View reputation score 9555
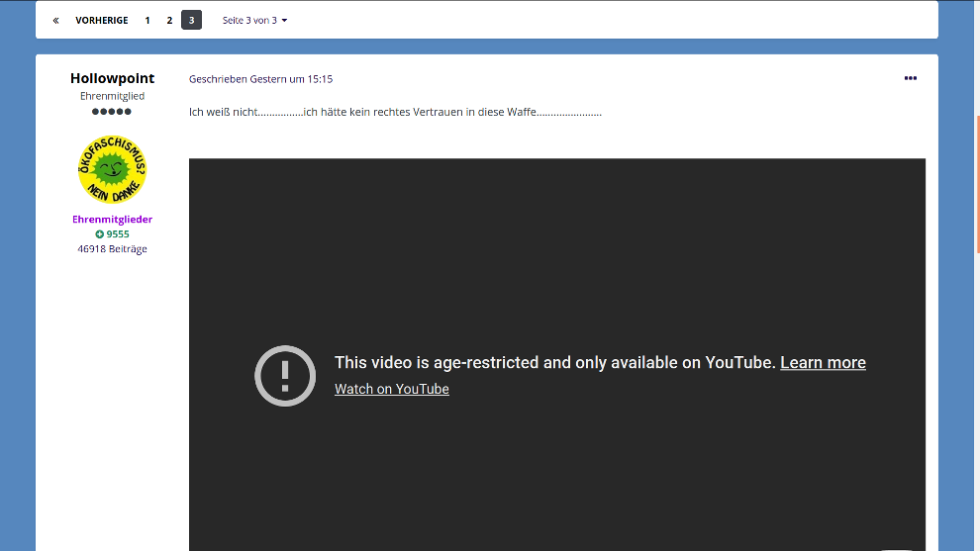Image resolution: width=980 pixels, height=551 pixels. 113,234
